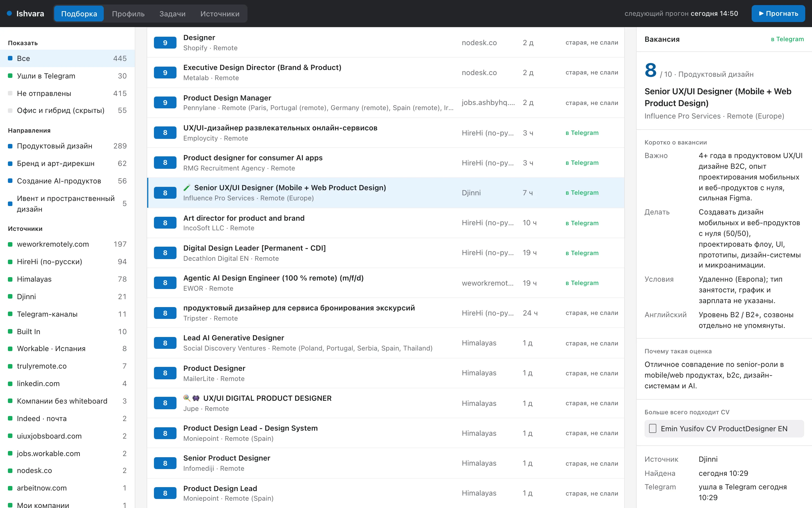Viewport: 812px width, 508px height.
Task: Select the Himalayas source filter
Action: [67, 279]
